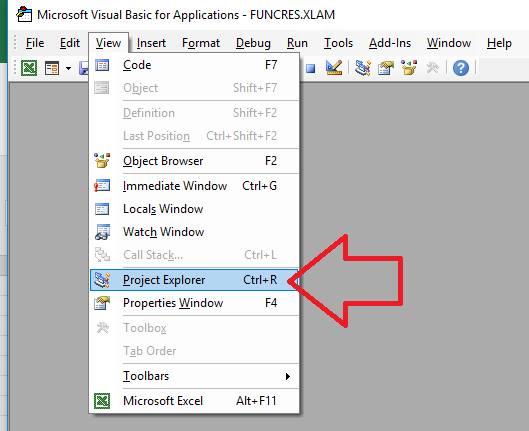Open the Insert UserForm dropdown arrow
Viewport: 529px width, 431px height.
68,68
